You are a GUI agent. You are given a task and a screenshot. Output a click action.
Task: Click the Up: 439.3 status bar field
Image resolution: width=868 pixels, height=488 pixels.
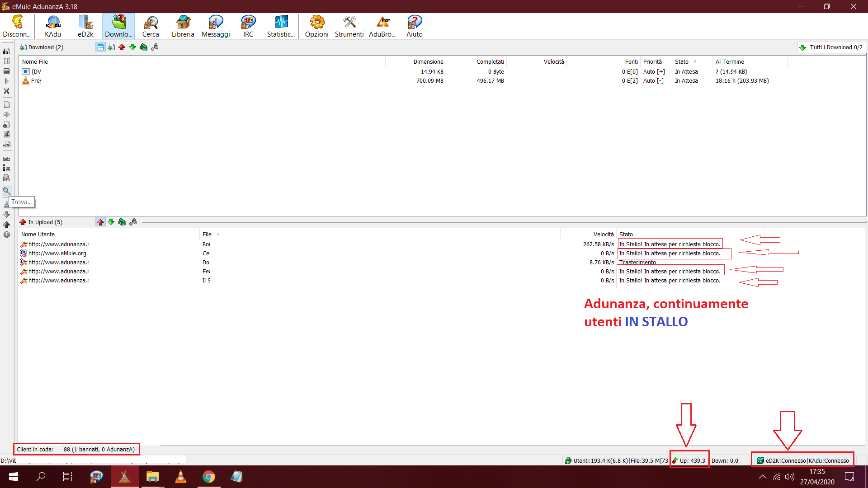pos(689,460)
